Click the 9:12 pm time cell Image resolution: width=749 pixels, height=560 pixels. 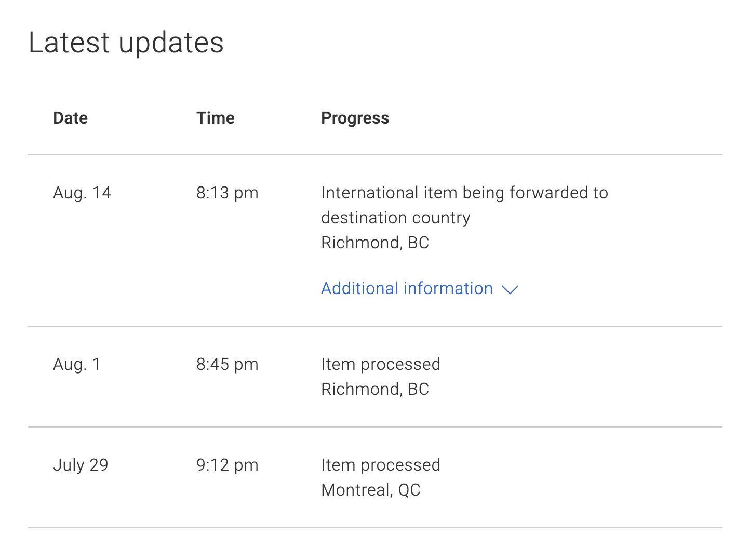click(227, 465)
